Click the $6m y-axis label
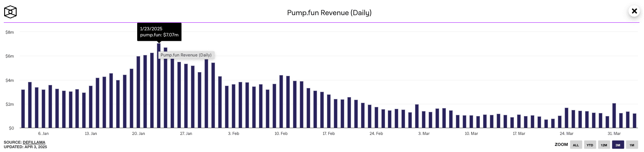This screenshot has width=644, height=152. tap(10, 56)
